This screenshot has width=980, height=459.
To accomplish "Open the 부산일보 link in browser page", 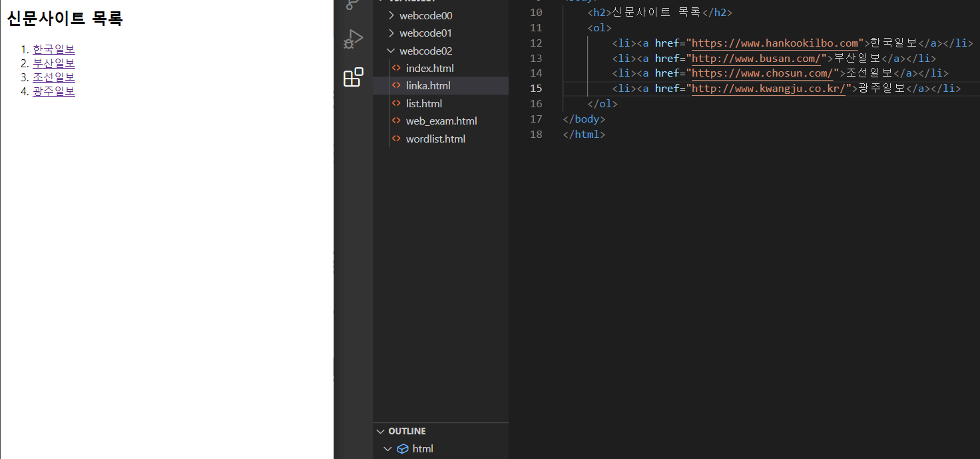I will coord(54,63).
